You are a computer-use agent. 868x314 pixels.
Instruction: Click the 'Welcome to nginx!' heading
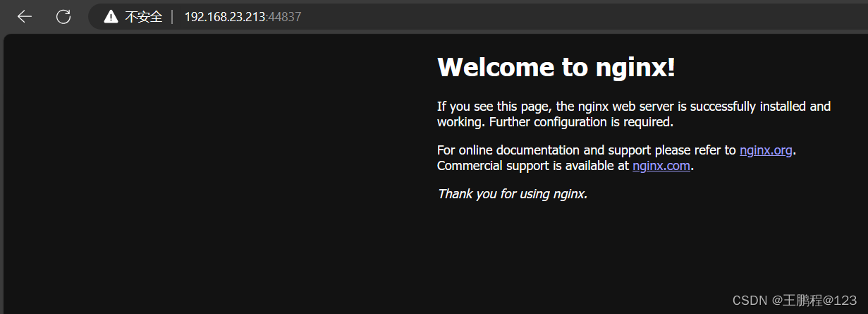pyautogui.click(x=556, y=67)
